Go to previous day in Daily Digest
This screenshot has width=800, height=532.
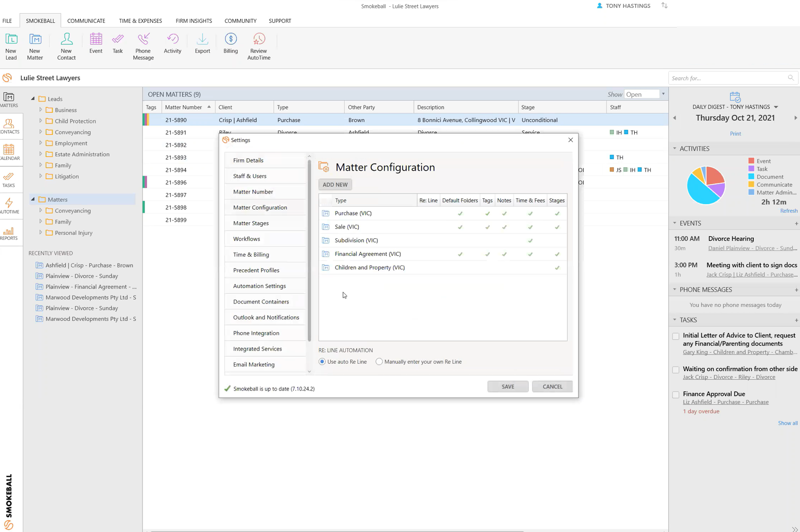pos(675,118)
